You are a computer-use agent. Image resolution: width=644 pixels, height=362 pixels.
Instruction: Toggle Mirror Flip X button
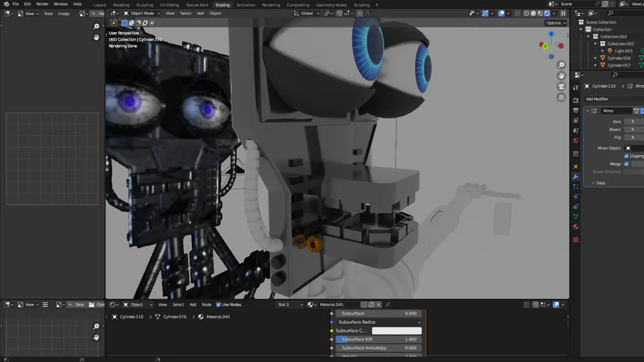pos(633,137)
